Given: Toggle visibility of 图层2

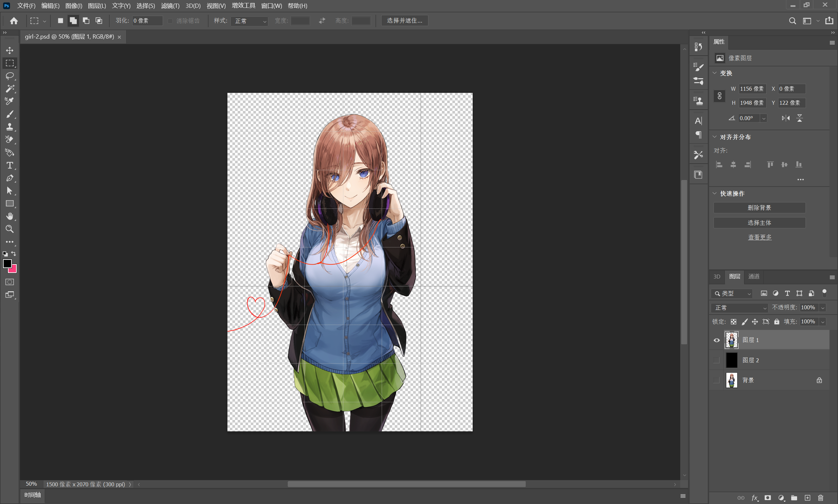Looking at the screenshot, I should pyautogui.click(x=717, y=360).
